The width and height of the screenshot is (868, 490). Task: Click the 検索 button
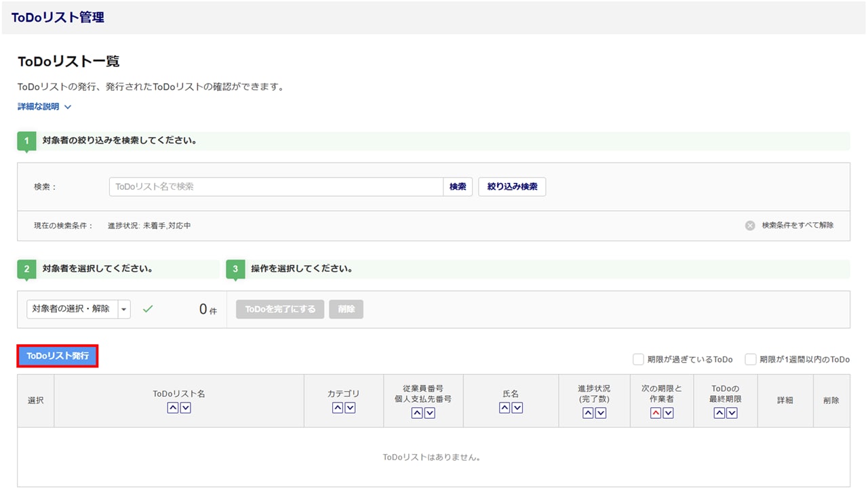pyautogui.click(x=458, y=187)
